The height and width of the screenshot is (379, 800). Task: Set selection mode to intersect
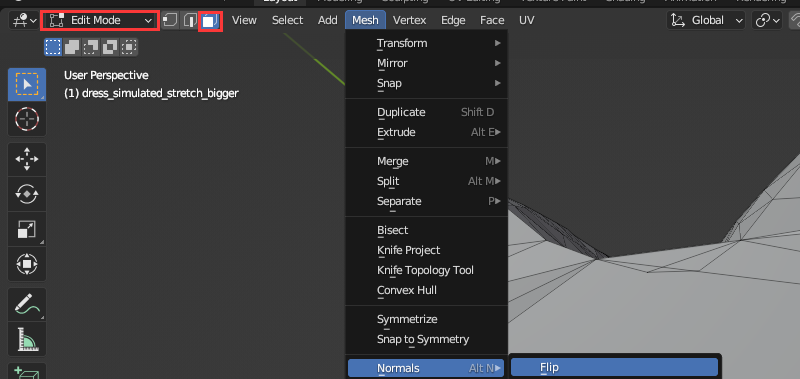coord(129,47)
